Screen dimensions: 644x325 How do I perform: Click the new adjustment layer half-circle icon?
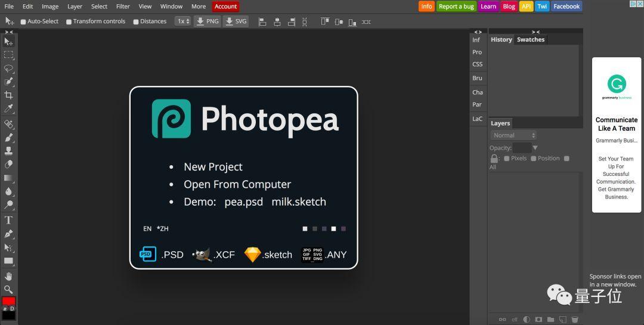(527, 319)
